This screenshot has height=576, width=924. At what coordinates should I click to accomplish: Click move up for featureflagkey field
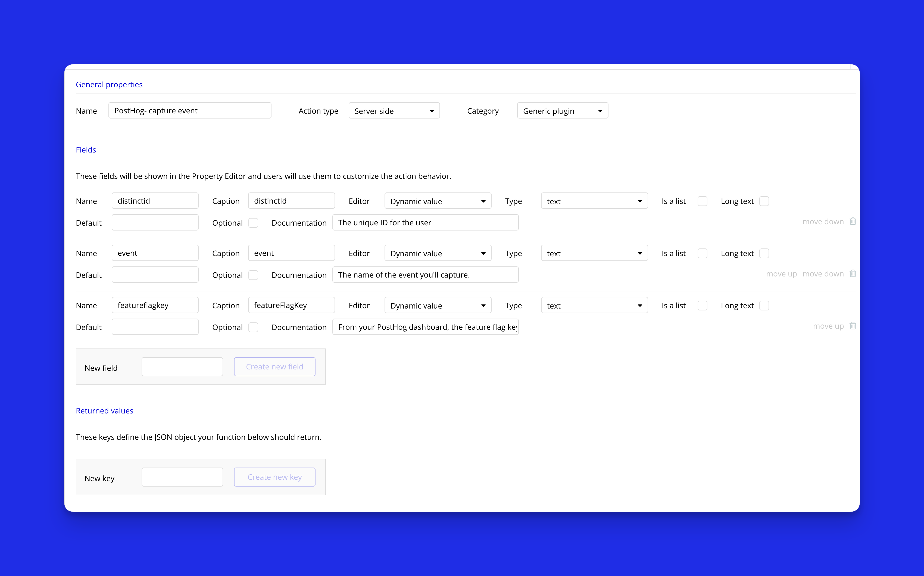coord(828,326)
